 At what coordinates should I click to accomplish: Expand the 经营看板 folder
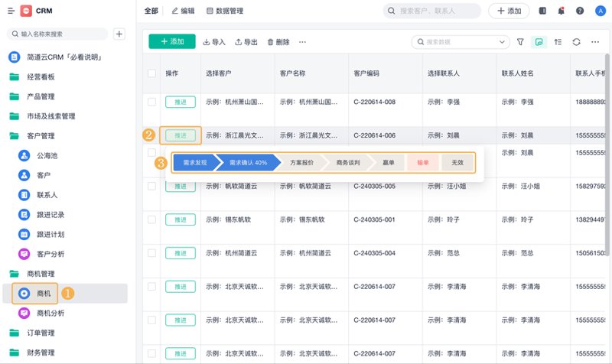click(x=41, y=77)
